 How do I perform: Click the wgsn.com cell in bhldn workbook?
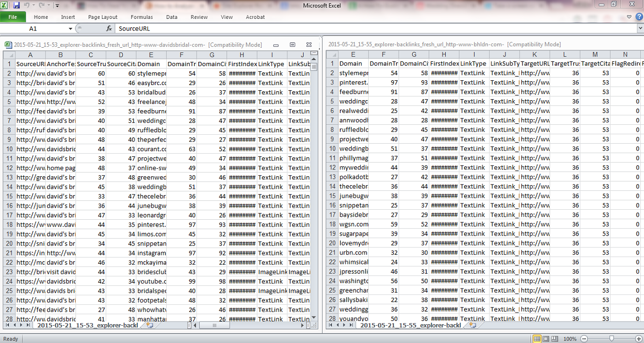[x=353, y=224]
